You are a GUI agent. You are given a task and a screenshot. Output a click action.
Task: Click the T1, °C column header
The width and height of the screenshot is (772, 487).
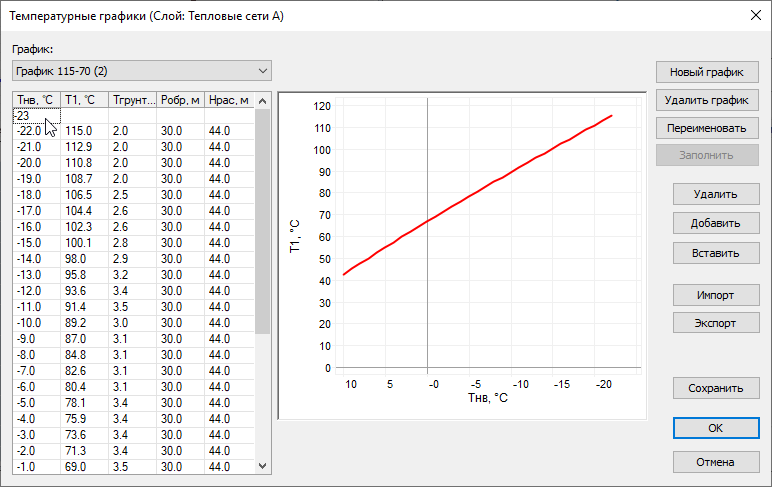pos(83,100)
